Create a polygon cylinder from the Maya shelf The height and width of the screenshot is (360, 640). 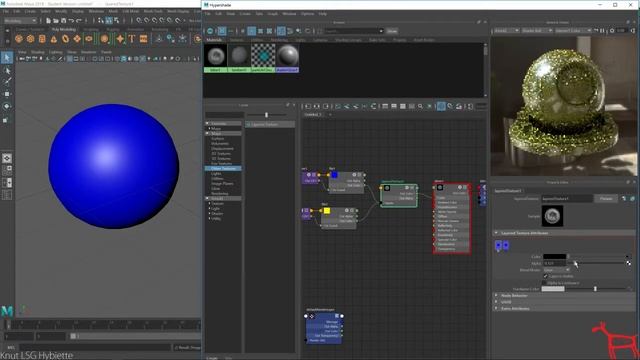[x=42, y=39]
